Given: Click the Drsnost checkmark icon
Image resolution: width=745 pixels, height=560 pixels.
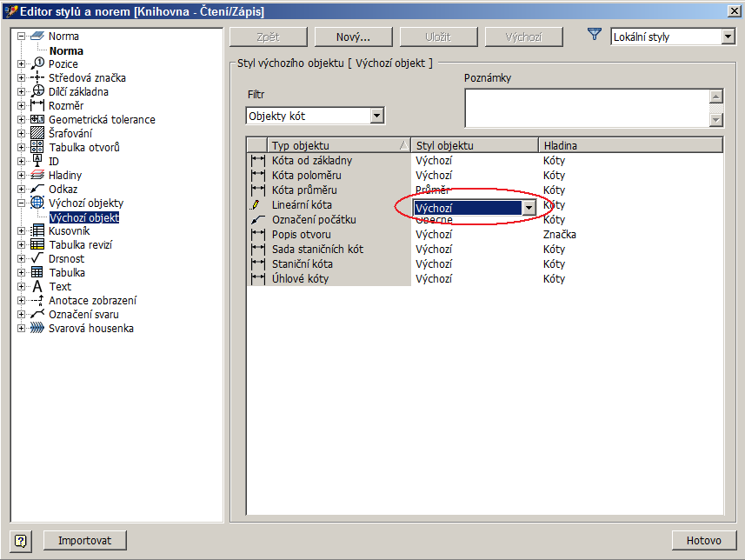Looking at the screenshot, I should [x=37, y=259].
